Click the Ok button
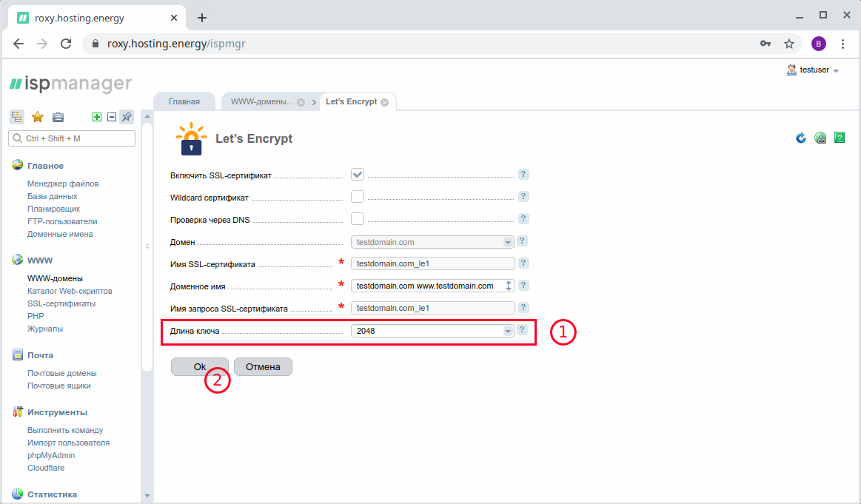 [x=200, y=367]
